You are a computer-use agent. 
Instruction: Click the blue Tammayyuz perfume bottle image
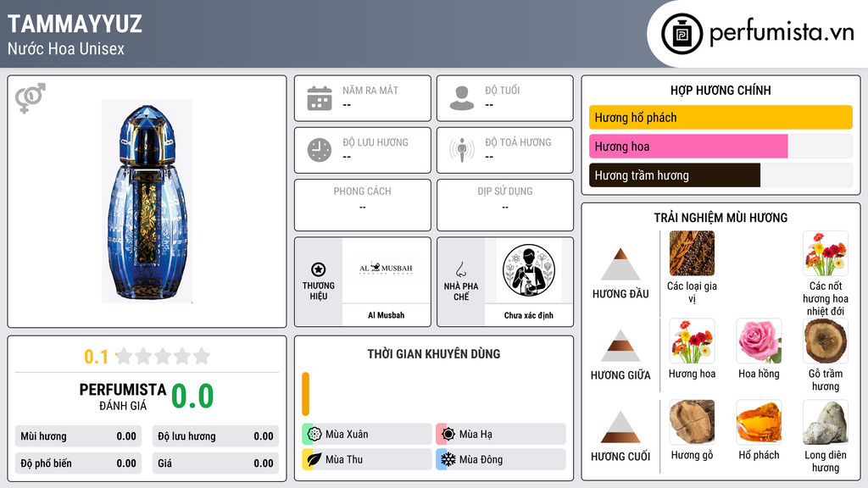click(x=147, y=202)
